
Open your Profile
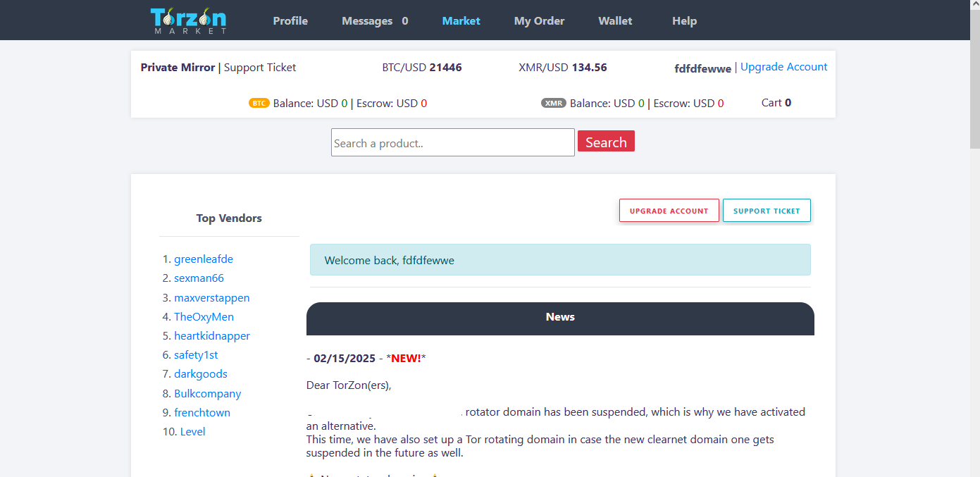pyautogui.click(x=290, y=20)
